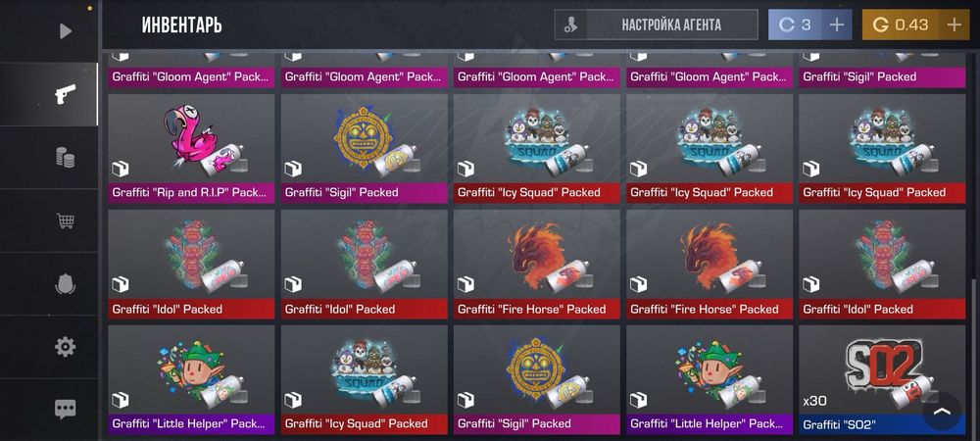The height and width of the screenshot is (441, 980).
Task: Select the Graffiti "Sigil" item beside flamingo
Action: (365, 149)
